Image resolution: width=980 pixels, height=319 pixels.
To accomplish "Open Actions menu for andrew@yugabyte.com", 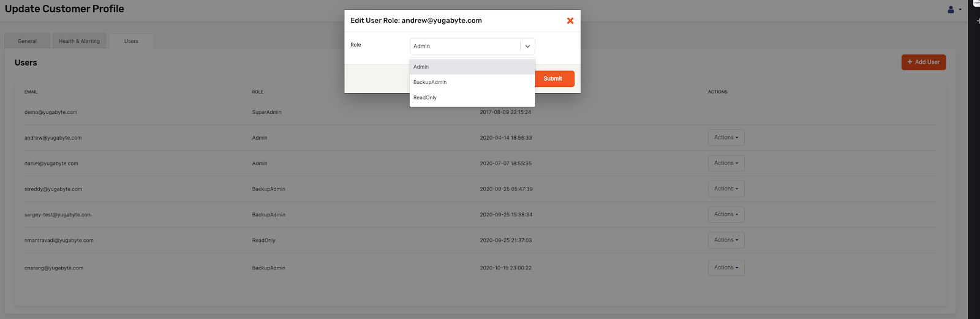I will pos(726,138).
